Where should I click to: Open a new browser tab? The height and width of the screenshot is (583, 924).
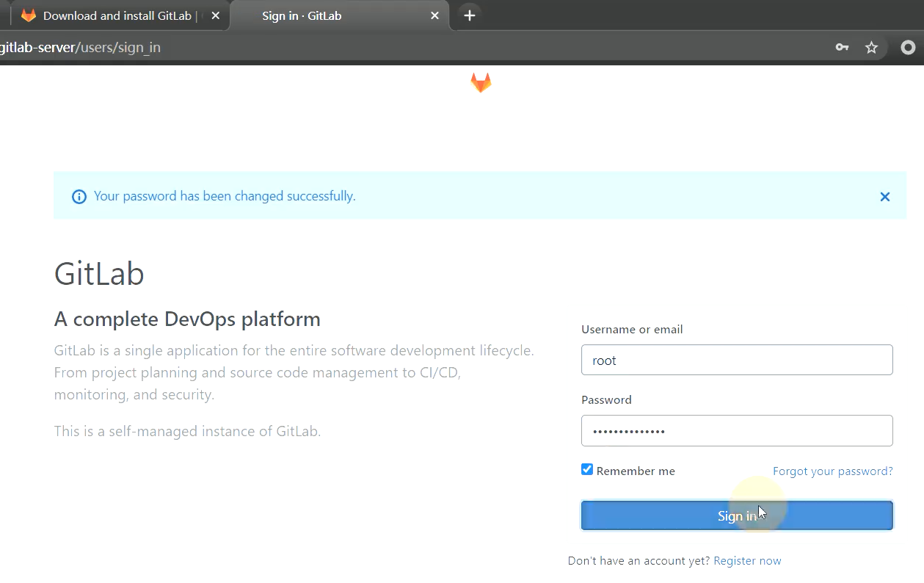point(470,15)
